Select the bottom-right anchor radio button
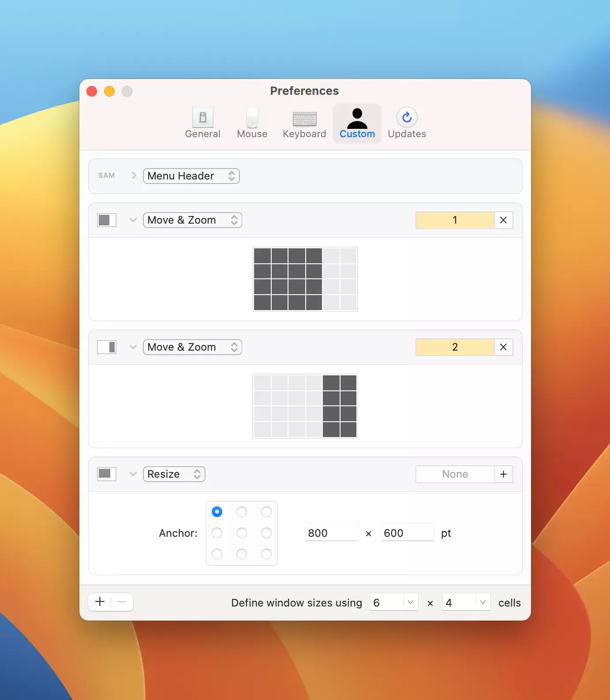 coord(266,554)
